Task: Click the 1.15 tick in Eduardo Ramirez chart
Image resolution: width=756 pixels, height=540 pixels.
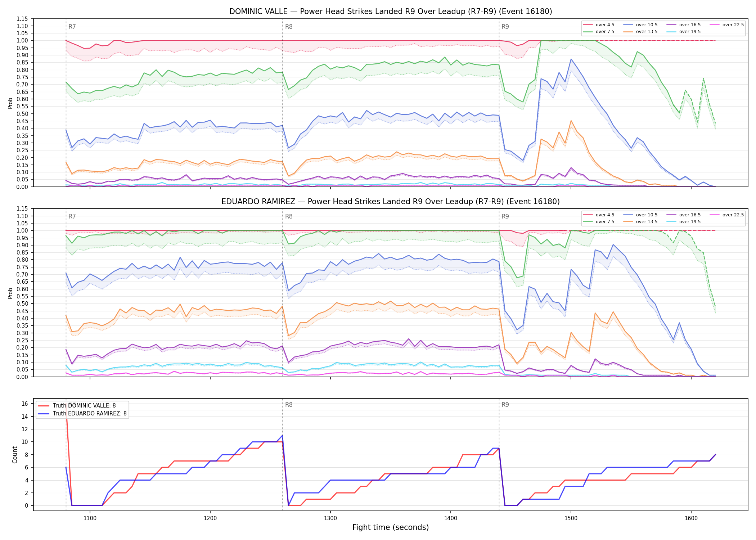Action: coord(23,209)
